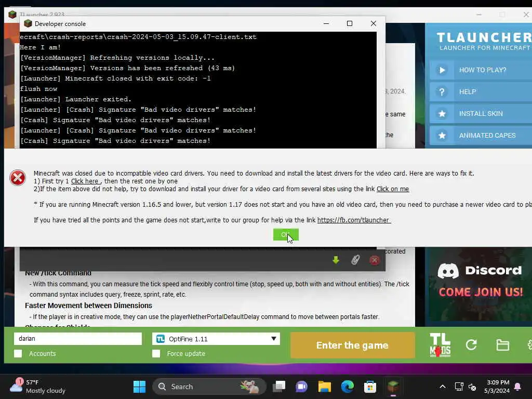The image size is (532, 399).
Task: Open Microsoft Edge from the taskbar
Action: click(x=347, y=387)
